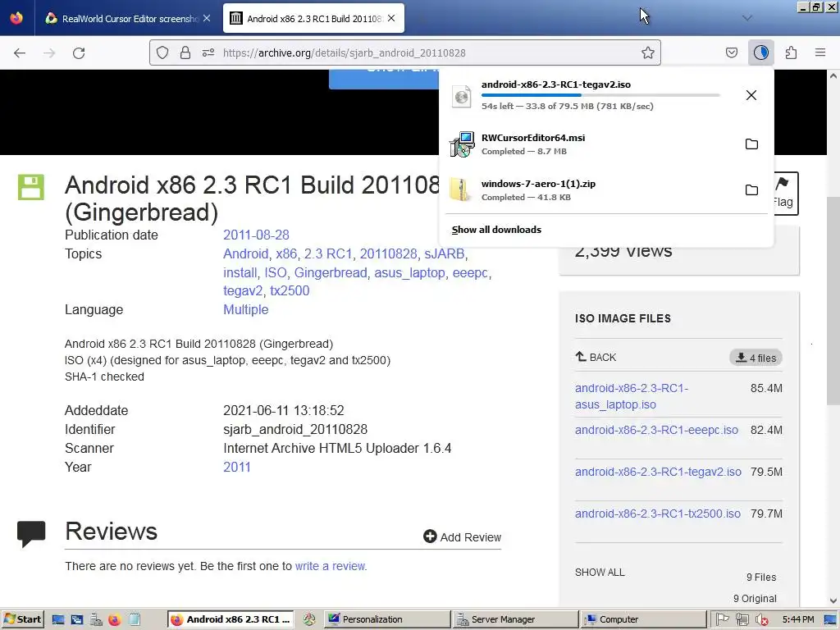Click the Firefox View icon
Viewport: 840px width, 630px height.
[x=16, y=18]
